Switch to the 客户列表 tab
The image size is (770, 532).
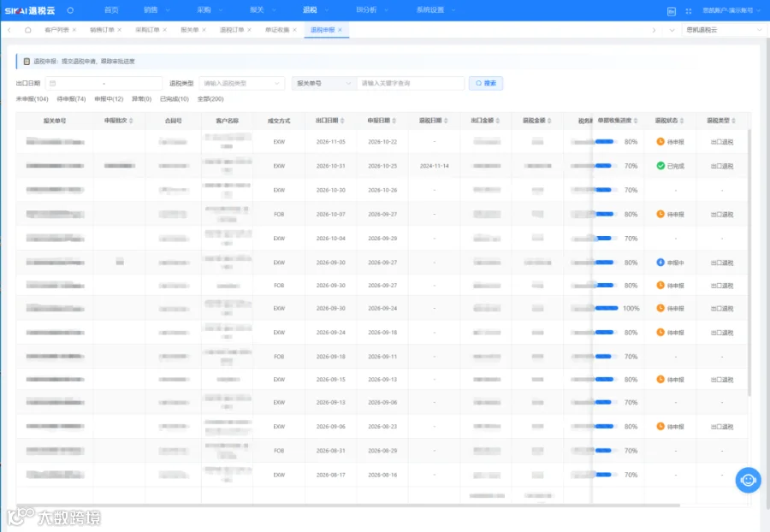point(56,30)
